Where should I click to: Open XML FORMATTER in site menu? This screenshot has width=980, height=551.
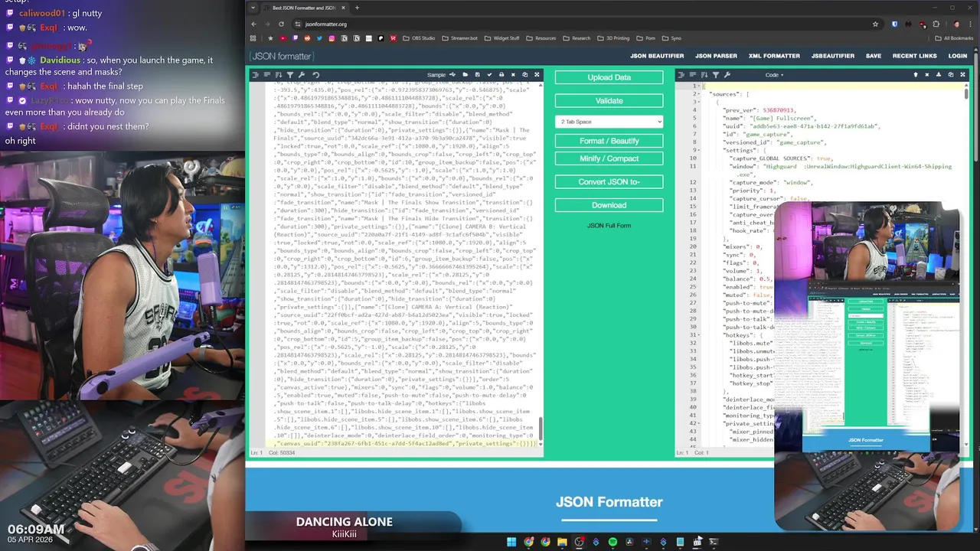click(774, 56)
